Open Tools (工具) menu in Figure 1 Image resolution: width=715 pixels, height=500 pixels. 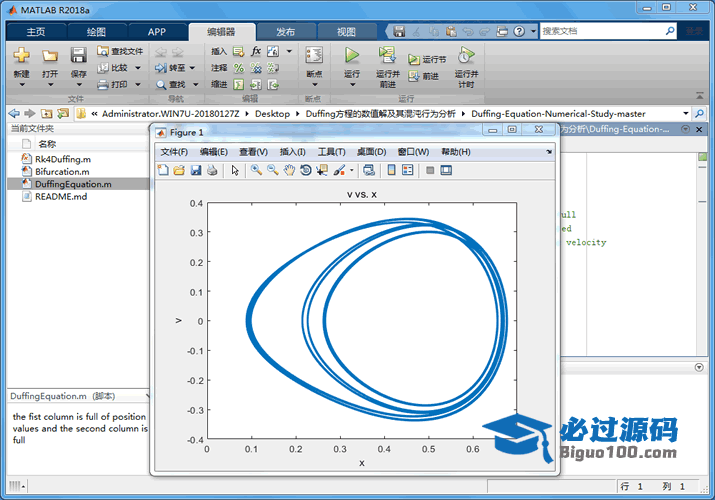[332, 152]
